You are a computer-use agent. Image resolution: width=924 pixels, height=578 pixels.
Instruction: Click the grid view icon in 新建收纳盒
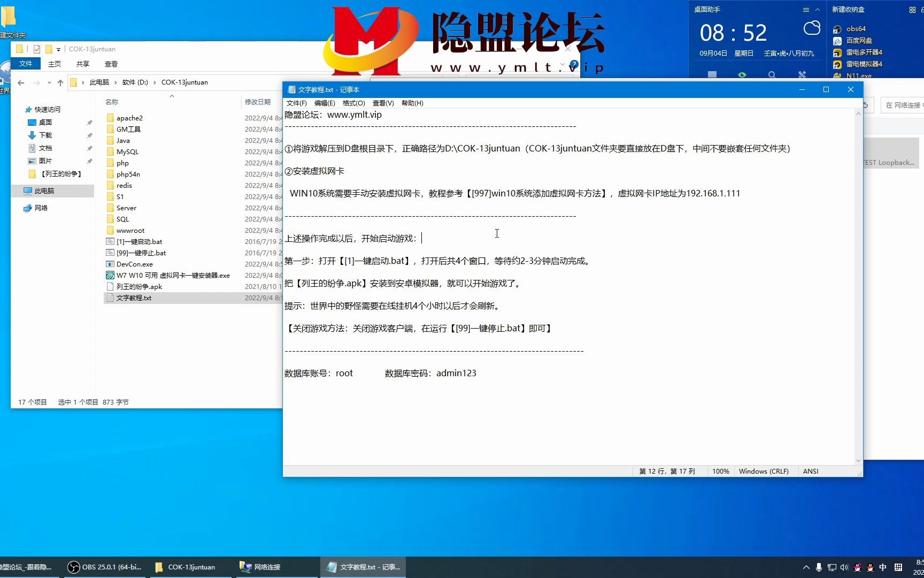tap(912, 10)
